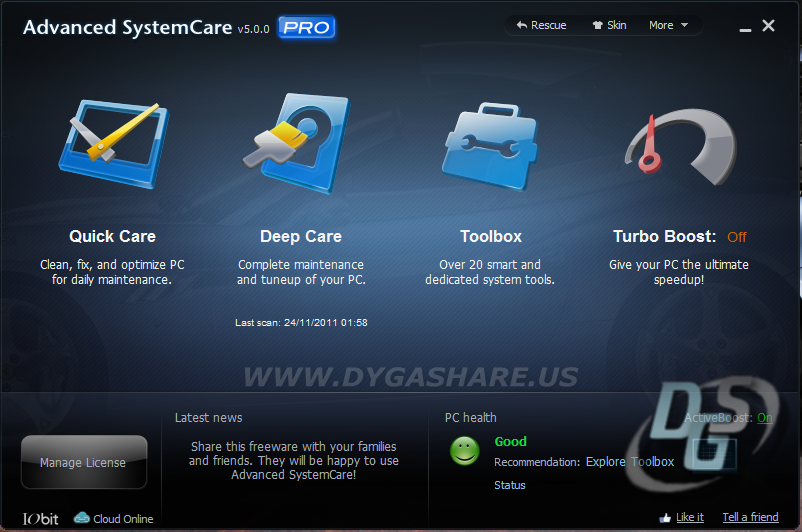Open the Skin selector
Image resolution: width=802 pixels, height=532 pixels.
(x=609, y=25)
